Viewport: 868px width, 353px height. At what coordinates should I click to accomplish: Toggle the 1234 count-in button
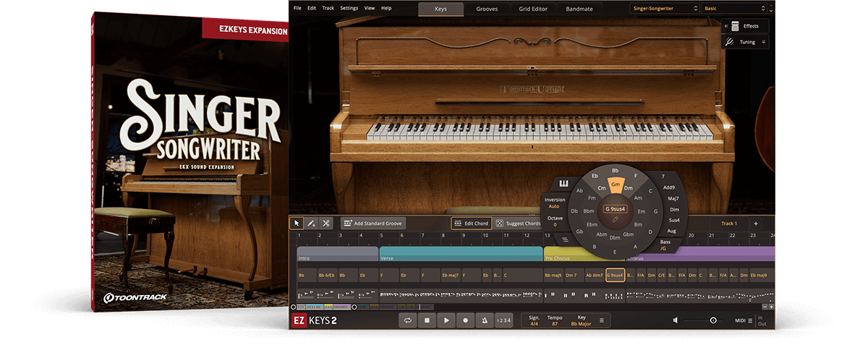point(503,320)
